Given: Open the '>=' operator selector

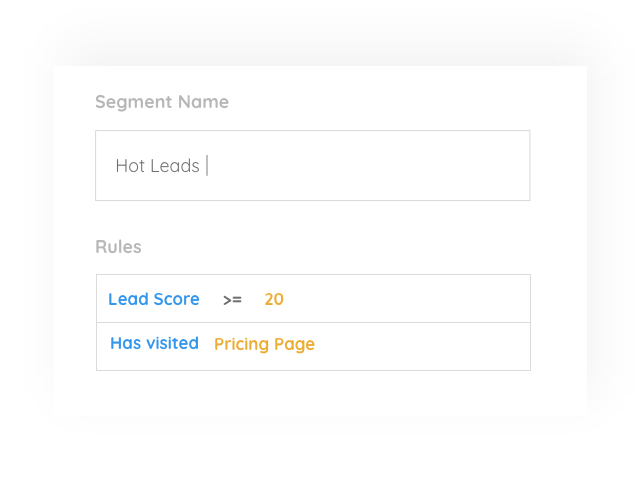Looking at the screenshot, I should click(232, 300).
